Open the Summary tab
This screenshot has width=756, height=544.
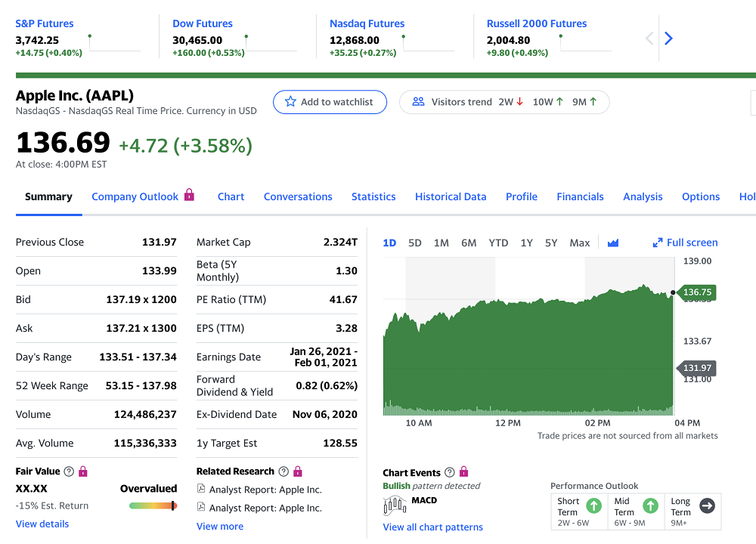click(x=48, y=196)
